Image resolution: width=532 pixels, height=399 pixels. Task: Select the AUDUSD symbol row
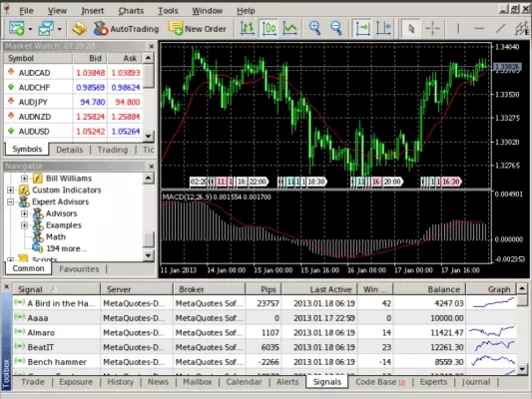pyautogui.click(x=74, y=132)
